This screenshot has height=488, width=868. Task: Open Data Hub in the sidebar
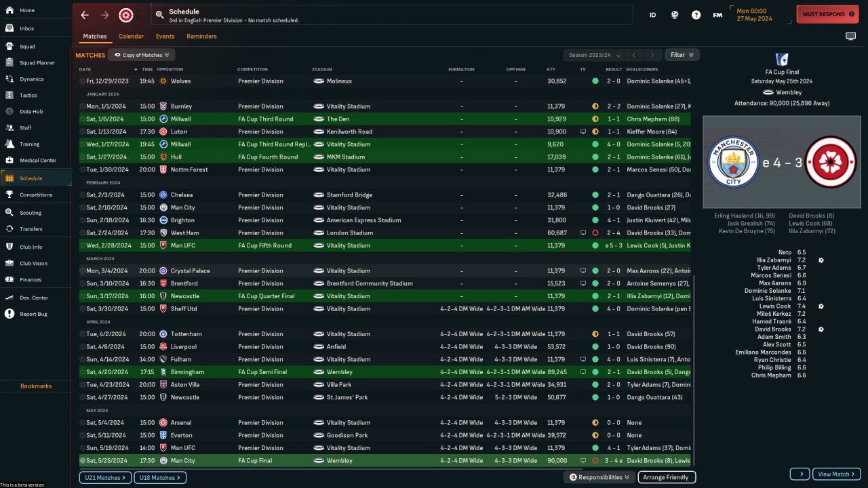click(36, 111)
